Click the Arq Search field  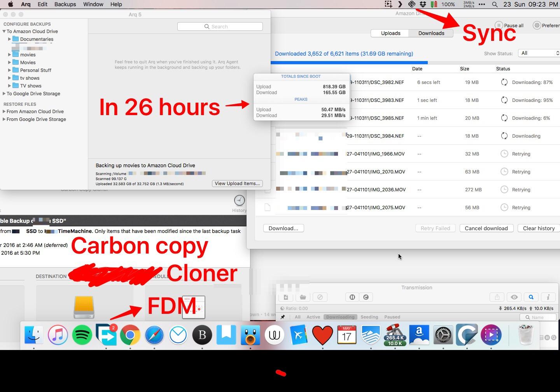pos(220,26)
